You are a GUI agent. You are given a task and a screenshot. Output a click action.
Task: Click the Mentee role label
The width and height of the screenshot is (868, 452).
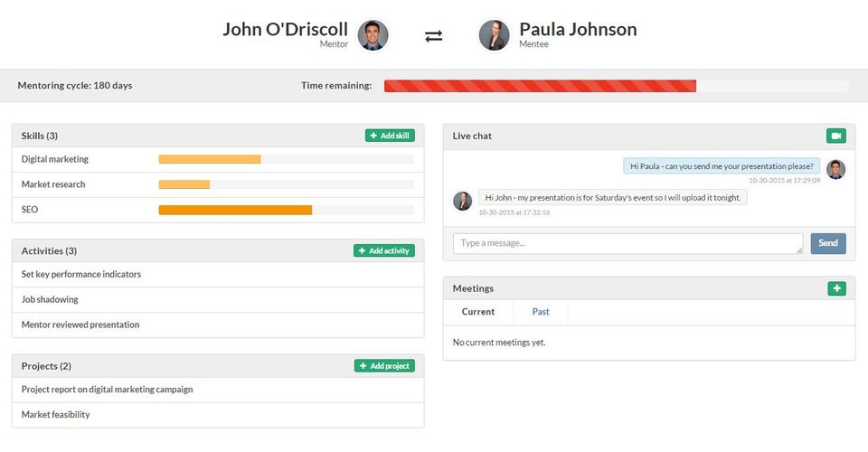pyautogui.click(x=533, y=44)
